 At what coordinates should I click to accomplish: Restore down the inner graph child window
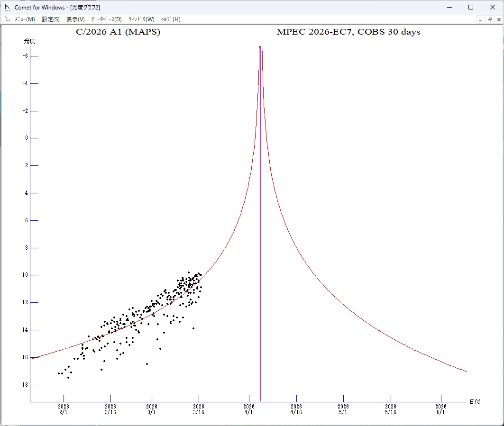point(489,19)
